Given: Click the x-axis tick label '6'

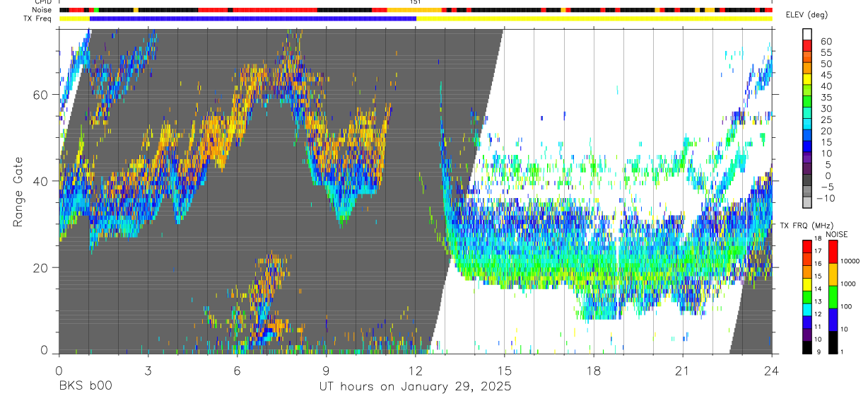Looking at the screenshot, I should (237, 370).
